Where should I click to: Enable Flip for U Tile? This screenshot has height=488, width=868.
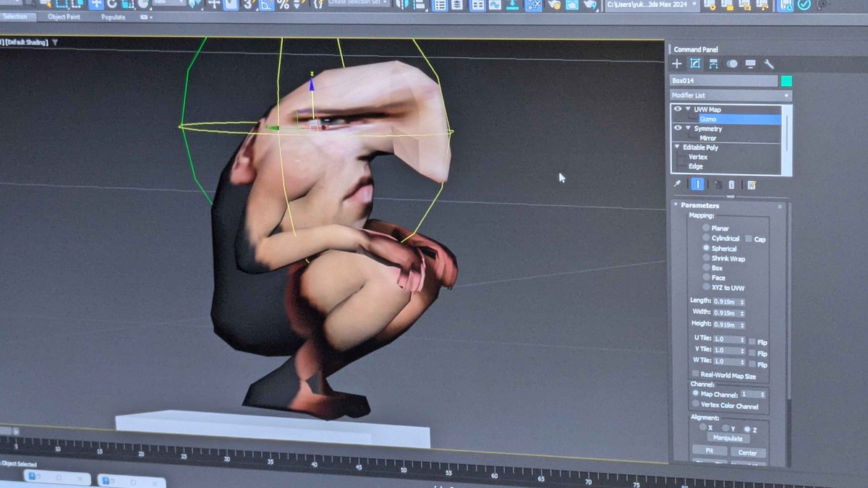click(752, 342)
